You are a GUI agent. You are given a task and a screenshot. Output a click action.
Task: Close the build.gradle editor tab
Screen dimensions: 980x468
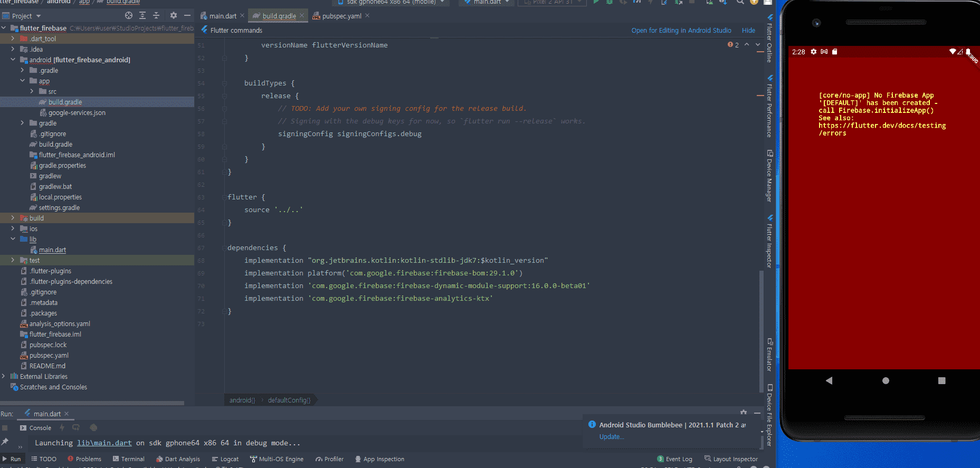click(x=302, y=16)
